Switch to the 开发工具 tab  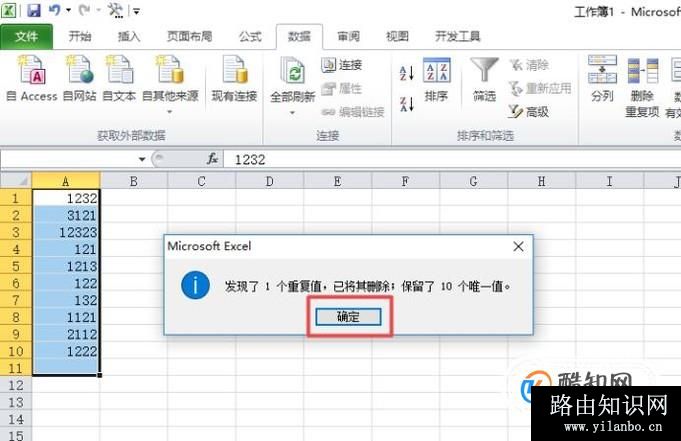(458, 36)
